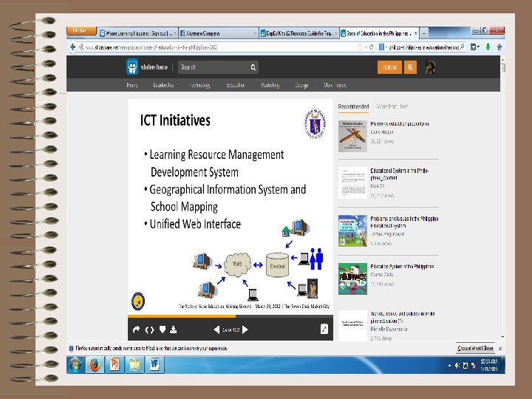This screenshot has height=399, width=532.
Task: Select the More from User tab
Action: 392,106
